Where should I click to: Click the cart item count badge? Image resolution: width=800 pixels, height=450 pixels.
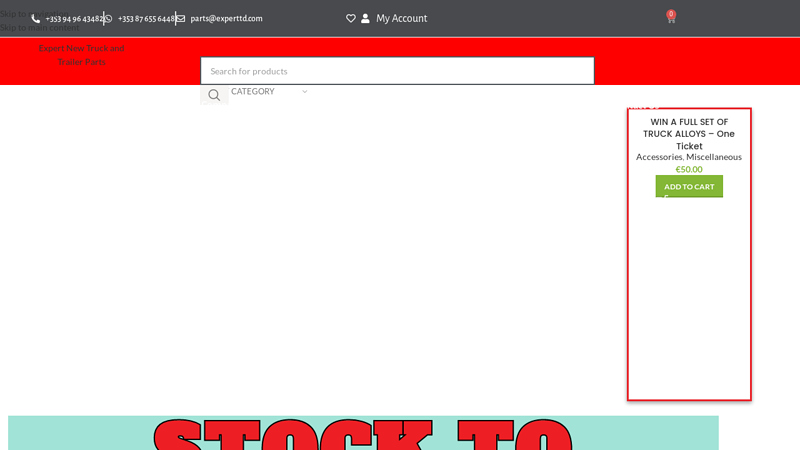coord(671,13)
